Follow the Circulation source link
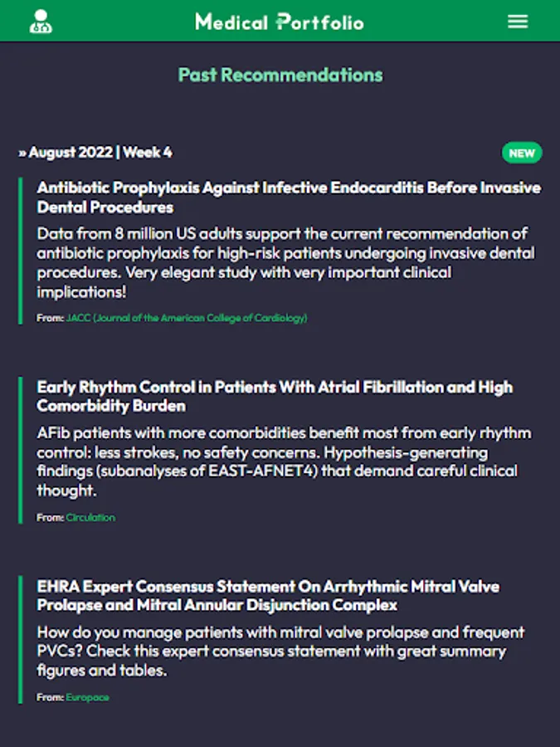 (x=90, y=517)
